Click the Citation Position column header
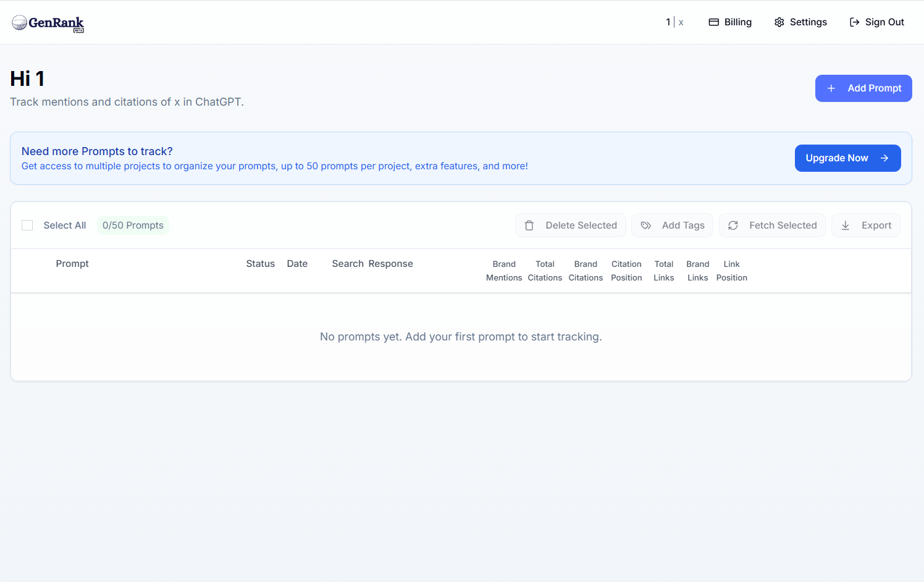This screenshot has width=924, height=582. tap(626, 271)
